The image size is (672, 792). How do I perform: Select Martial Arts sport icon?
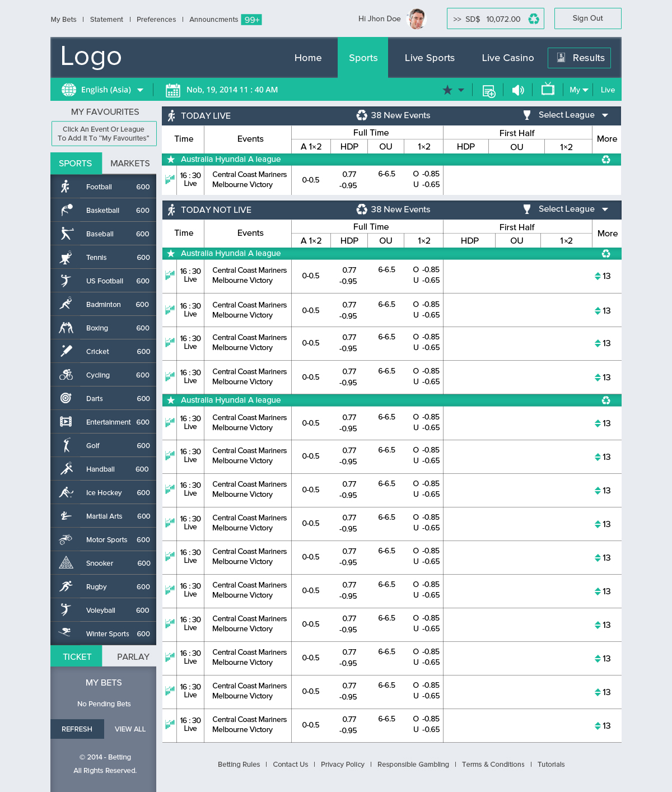click(x=66, y=516)
